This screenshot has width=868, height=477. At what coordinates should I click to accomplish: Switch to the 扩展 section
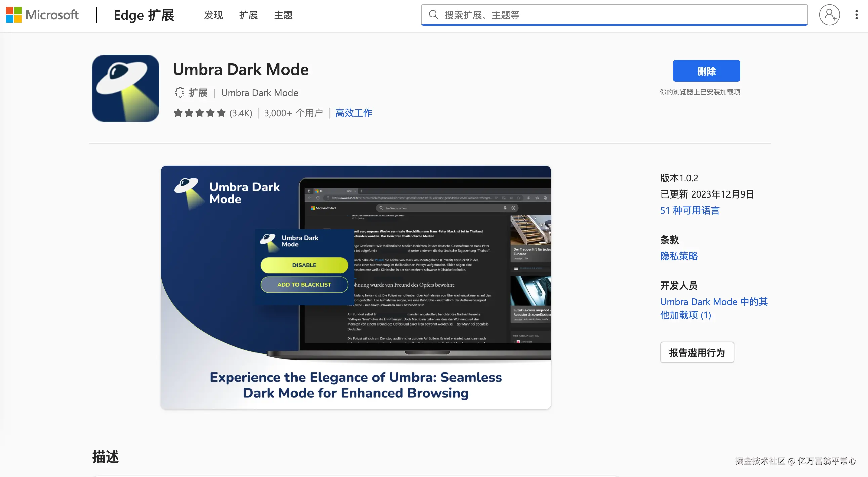[248, 15]
